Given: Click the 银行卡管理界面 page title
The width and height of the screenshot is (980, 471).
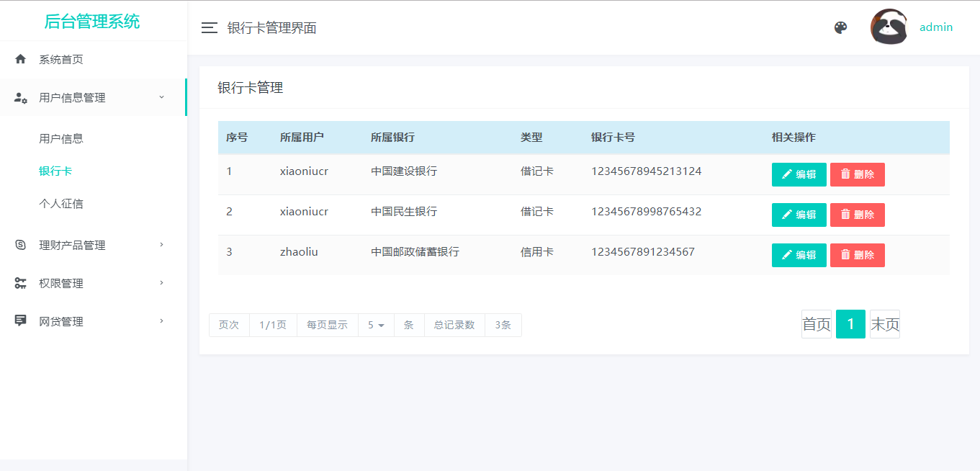Looking at the screenshot, I should pos(272,28).
